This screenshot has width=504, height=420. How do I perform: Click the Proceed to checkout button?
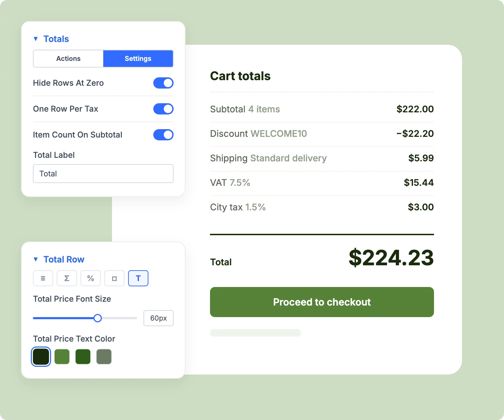(322, 302)
